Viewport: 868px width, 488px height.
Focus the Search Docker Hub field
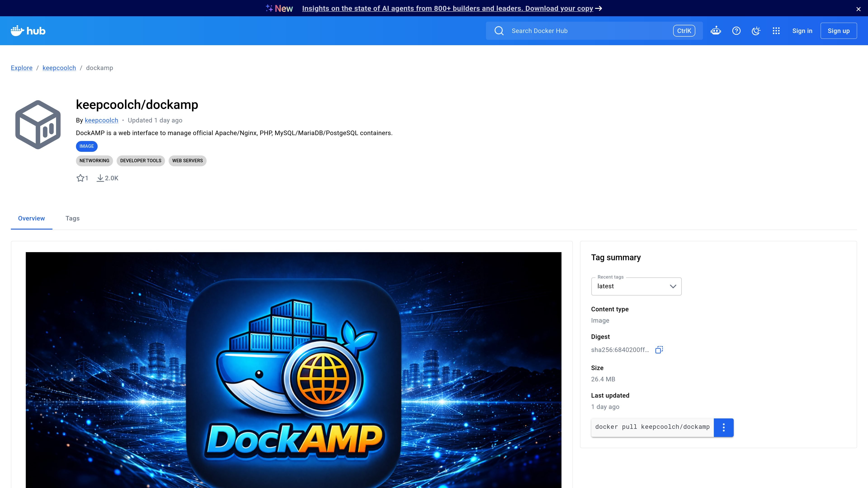pos(594,31)
